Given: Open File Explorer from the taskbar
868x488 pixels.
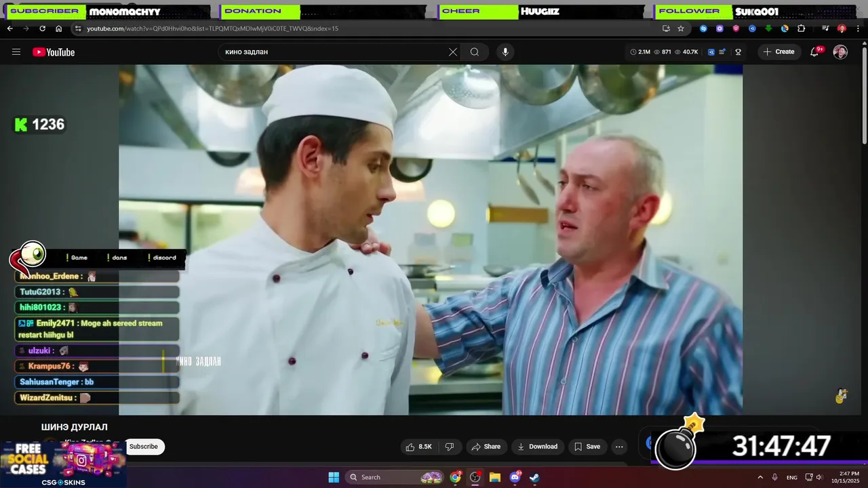Looking at the screenshot, I should (495, 477).
